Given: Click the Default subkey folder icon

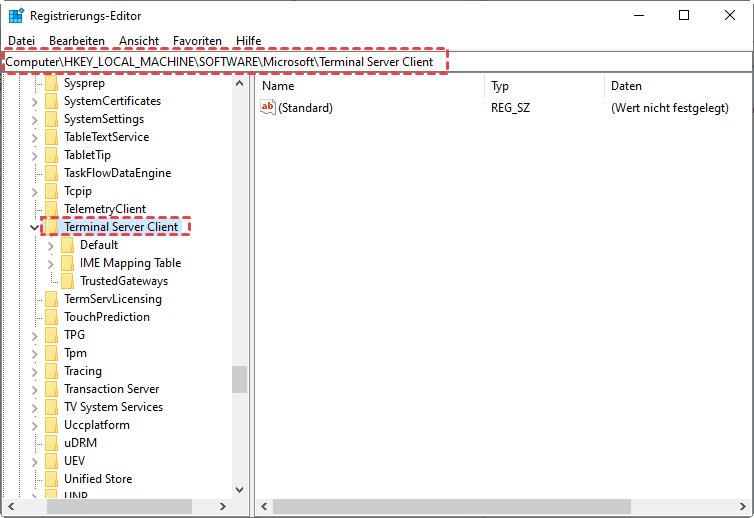Looking at the screenshot, I should pos(67,245).
